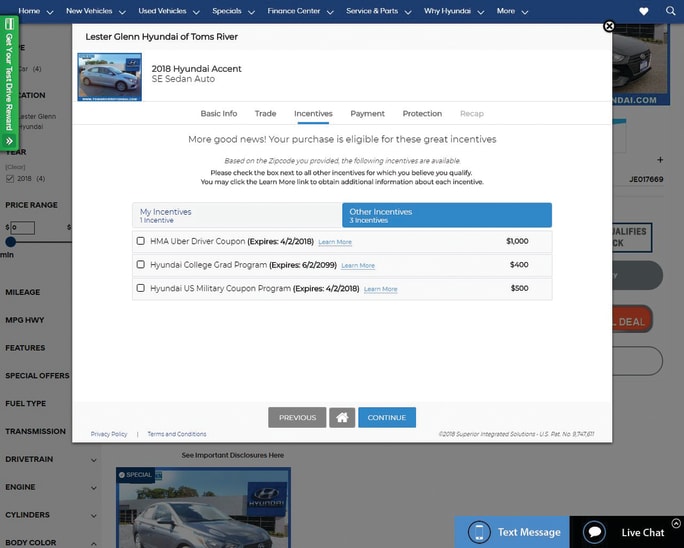The height and width of the screenshot is (548, 684).
Task: Check the Hyundai College Grad Program box
Action: pos(141,265)
